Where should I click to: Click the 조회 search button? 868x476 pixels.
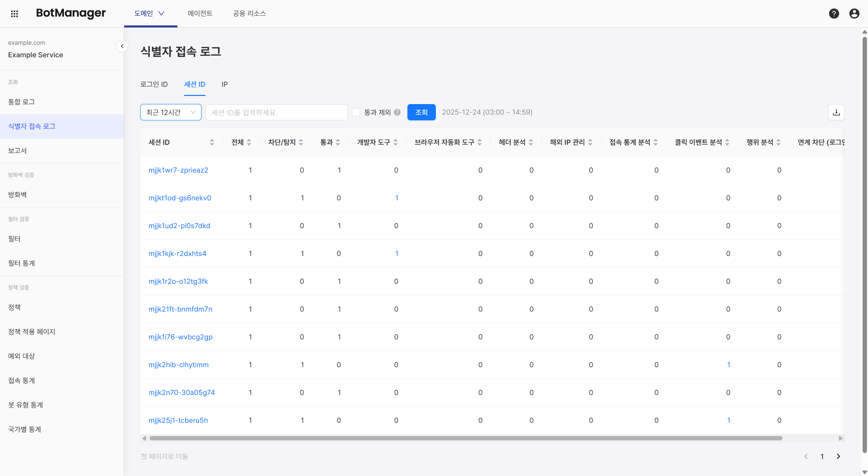pyautogui.click(x=421, y=112)
